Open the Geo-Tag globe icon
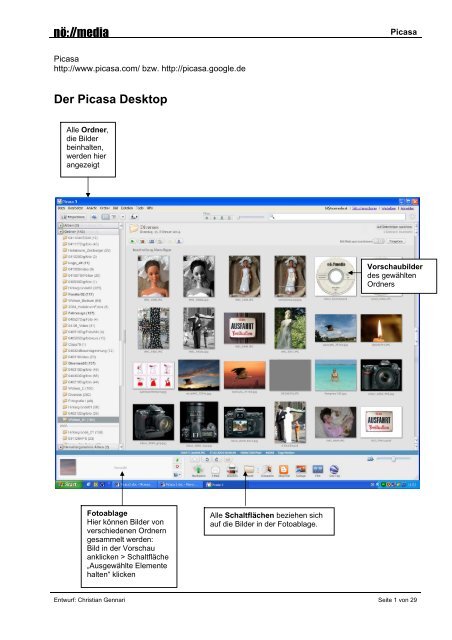 (x=334, y=469)
